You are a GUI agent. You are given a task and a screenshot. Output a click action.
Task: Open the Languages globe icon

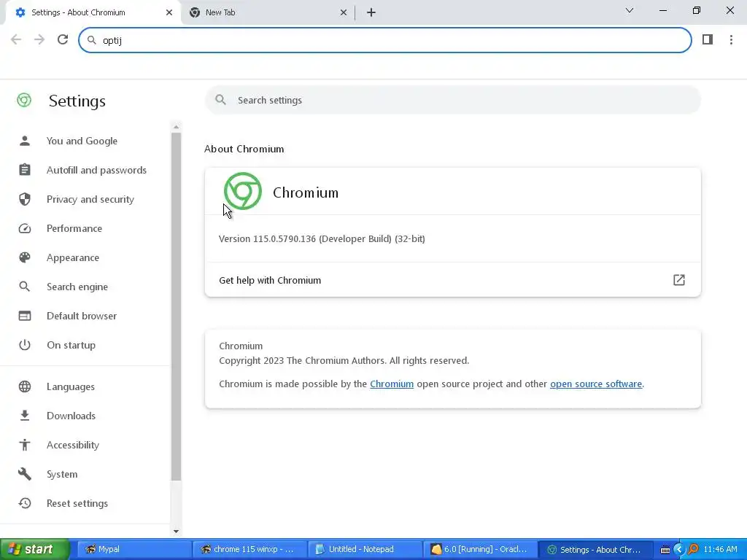tap(24, 386)
